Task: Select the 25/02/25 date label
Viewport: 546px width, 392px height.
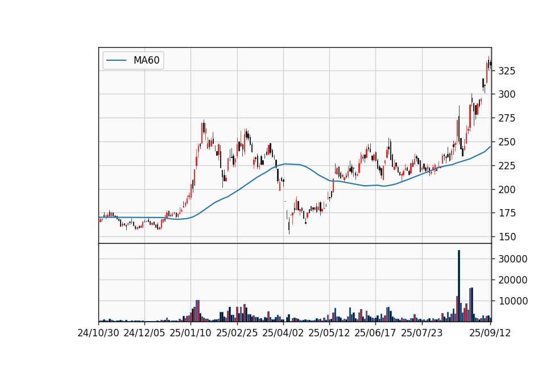Action: point(237,333)
